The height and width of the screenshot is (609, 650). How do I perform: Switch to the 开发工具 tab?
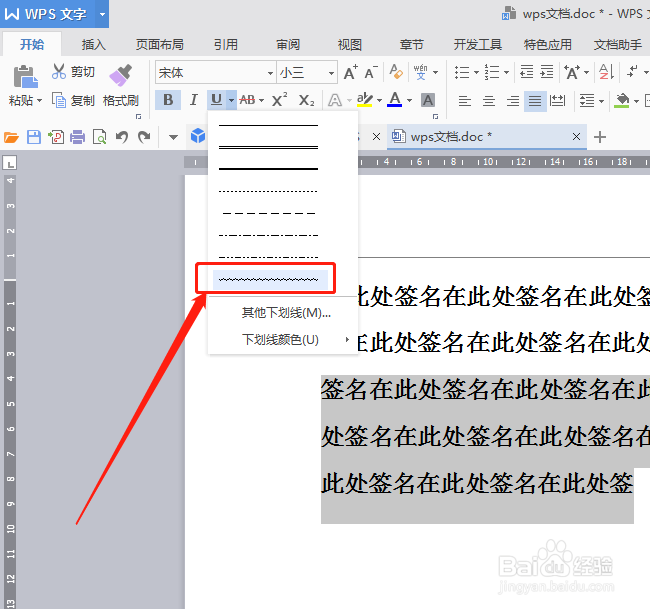[x=478, y=44]
